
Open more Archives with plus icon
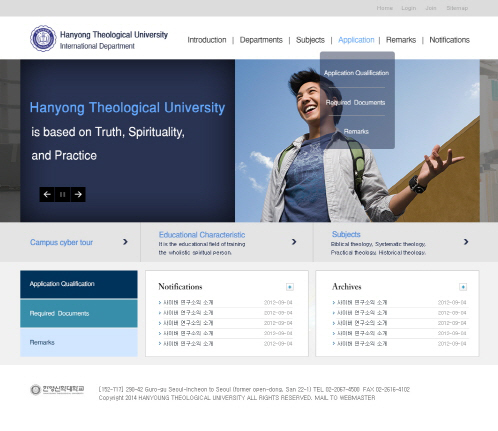pyautogui.click(x=463, y=287)
